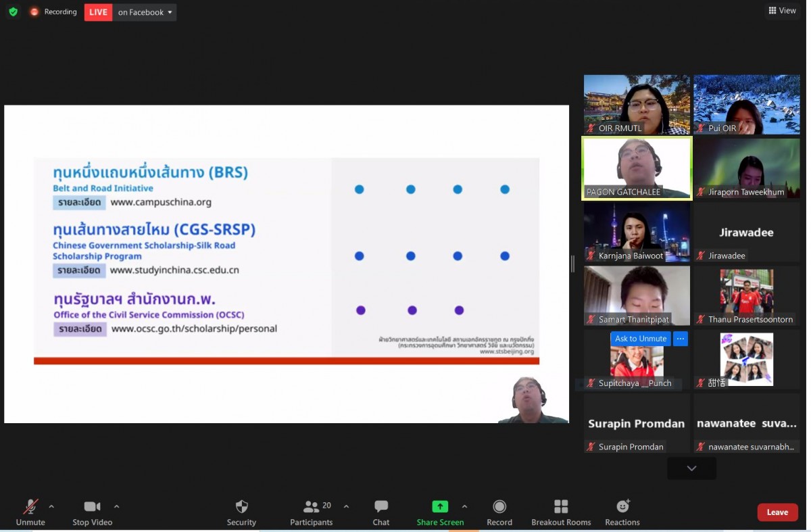Select the Surapin Promdan participant tile
Screen dimensions: 811x532
pos(637,423)
